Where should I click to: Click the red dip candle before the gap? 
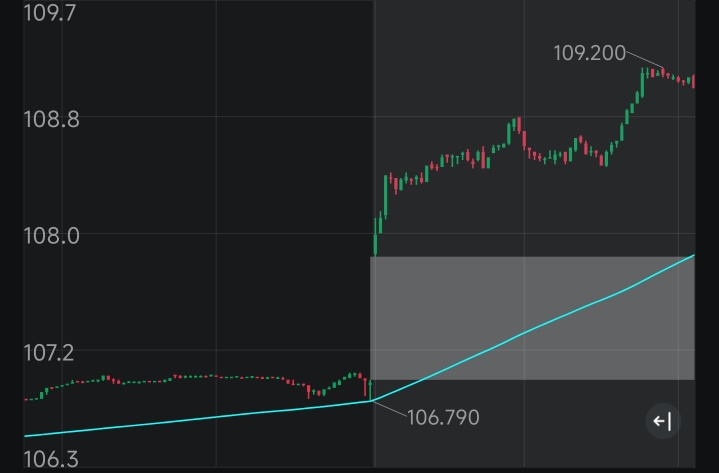tap(308, 392)
